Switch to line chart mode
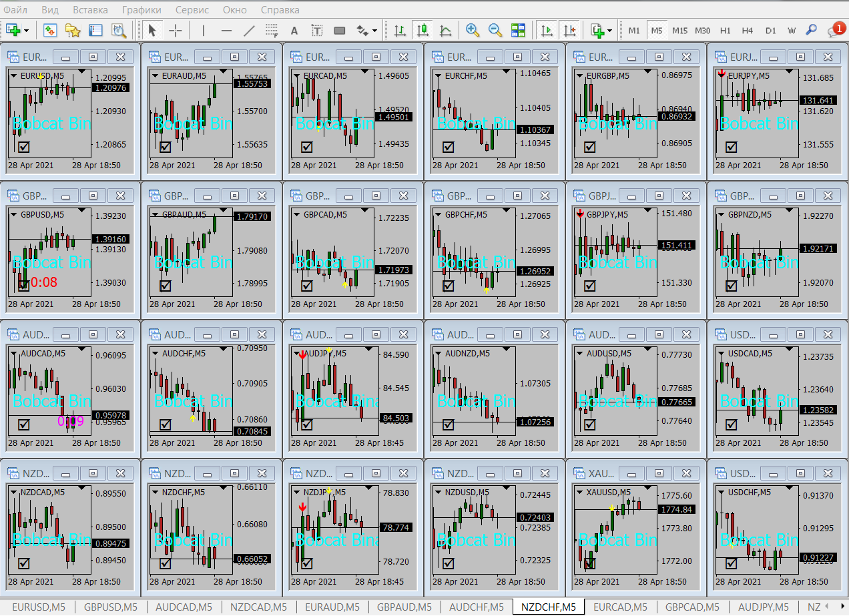 coord(445,30)
